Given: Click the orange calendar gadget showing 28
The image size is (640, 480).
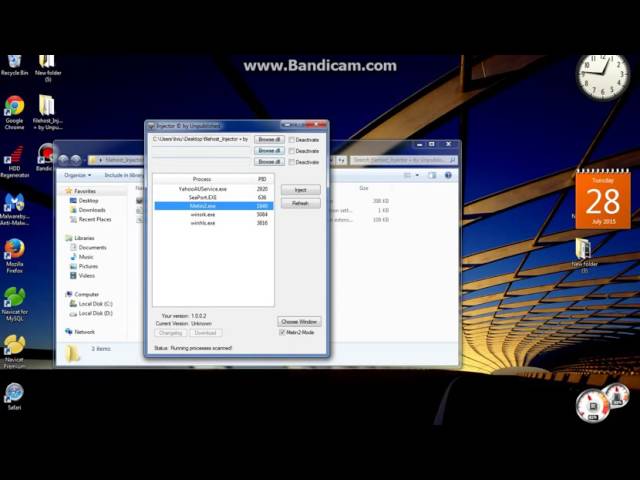Looking at the screenshot, I should click(603, 200).
